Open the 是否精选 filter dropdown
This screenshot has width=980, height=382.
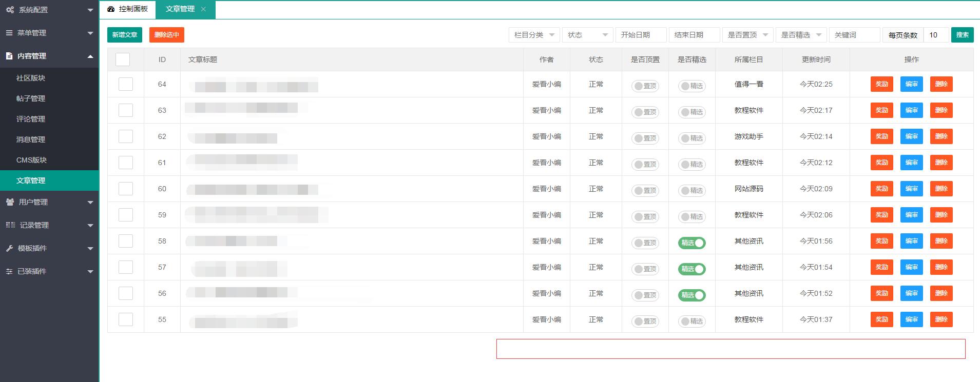(x=801, y=35)
